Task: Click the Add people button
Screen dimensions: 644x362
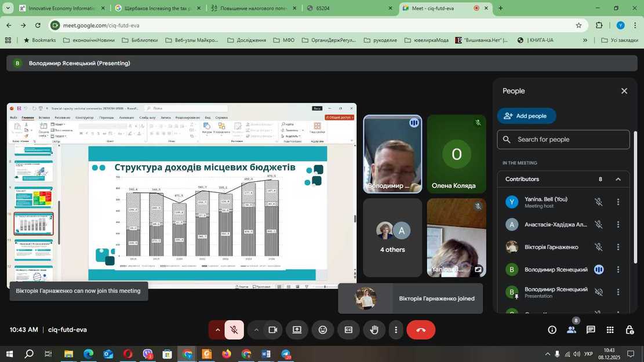Action: pyautogui.click(x=526, y=116)
